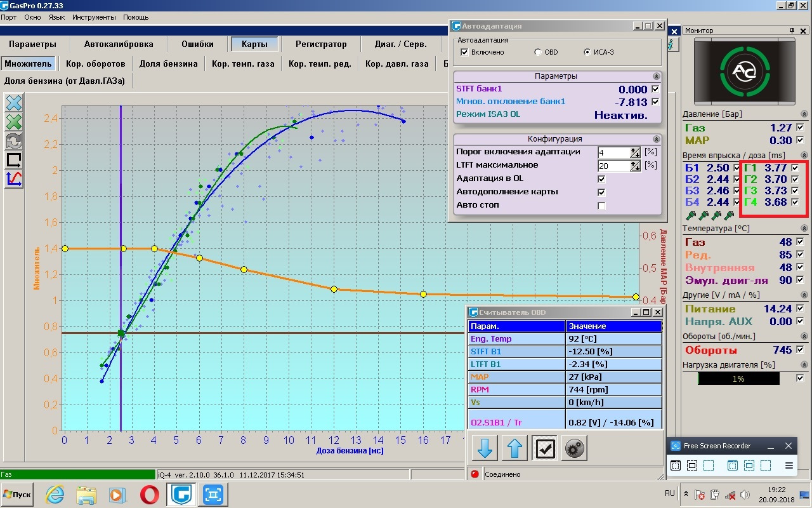This screenshot has width=812, height=508.
Task: Click the Windows Пуск start button
Action: tap(17, 494)
